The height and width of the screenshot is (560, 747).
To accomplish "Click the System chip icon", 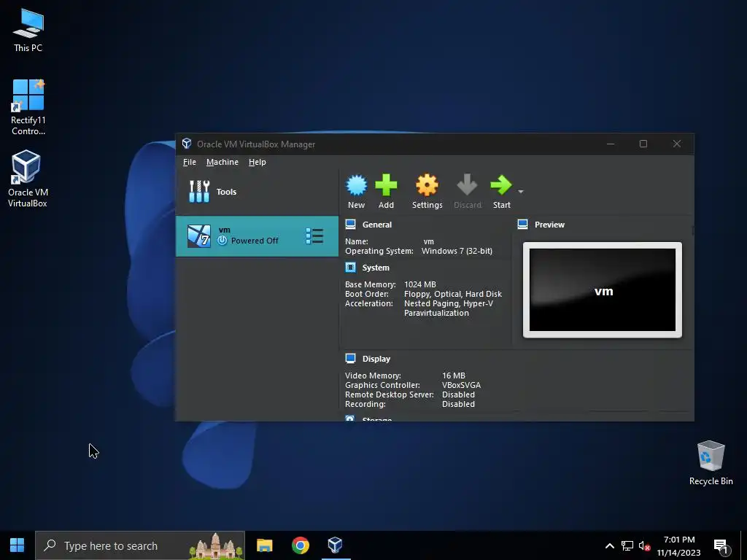I will pyautogui.click(x=351, y=267).
